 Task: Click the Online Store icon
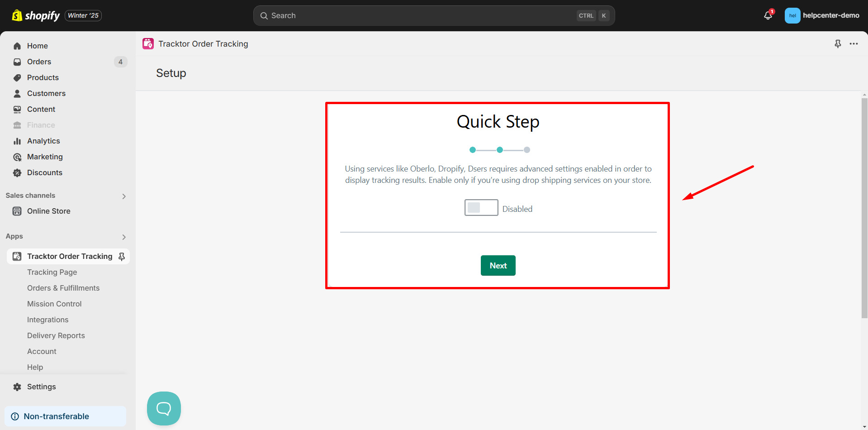pos(17,211)
